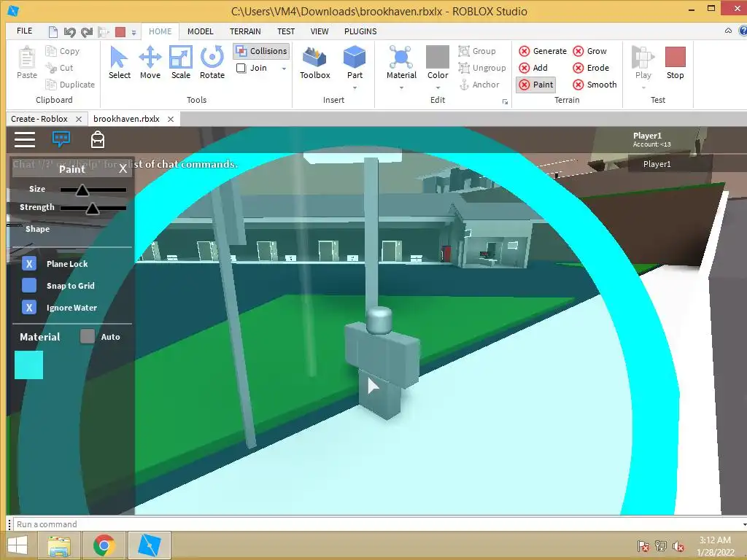
Task: Click the Paste clipboard icon
Action: click(27, 57)
